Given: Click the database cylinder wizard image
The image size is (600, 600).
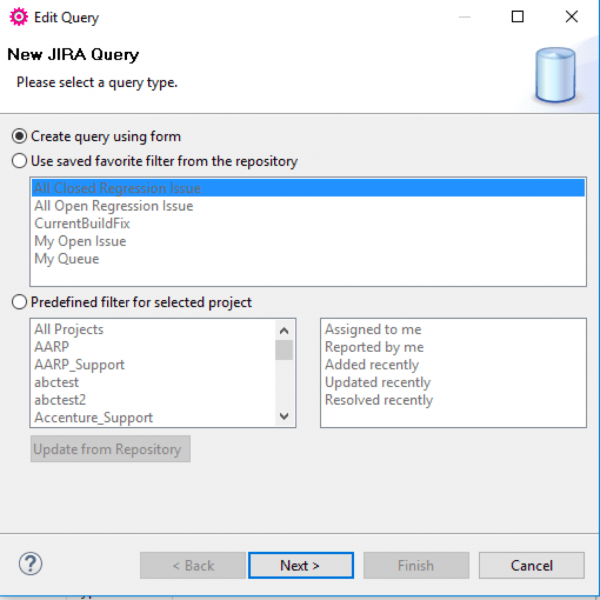Looking at the screenshot, I should 554,75.
